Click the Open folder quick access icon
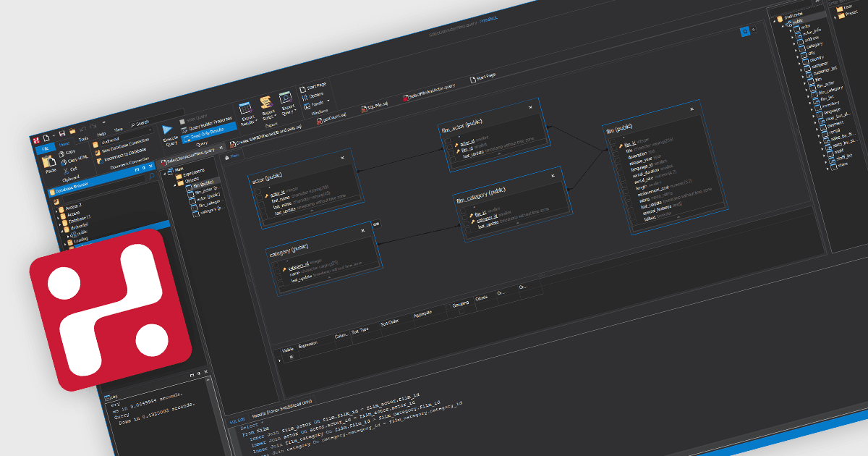This screenshot has height=456, width=868. tap(72, 130)
